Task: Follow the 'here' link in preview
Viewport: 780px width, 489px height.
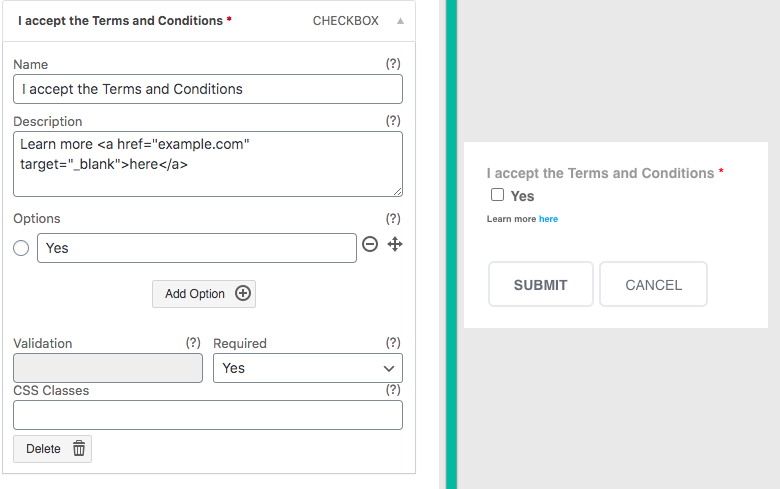Action: [x=548, y=219]
